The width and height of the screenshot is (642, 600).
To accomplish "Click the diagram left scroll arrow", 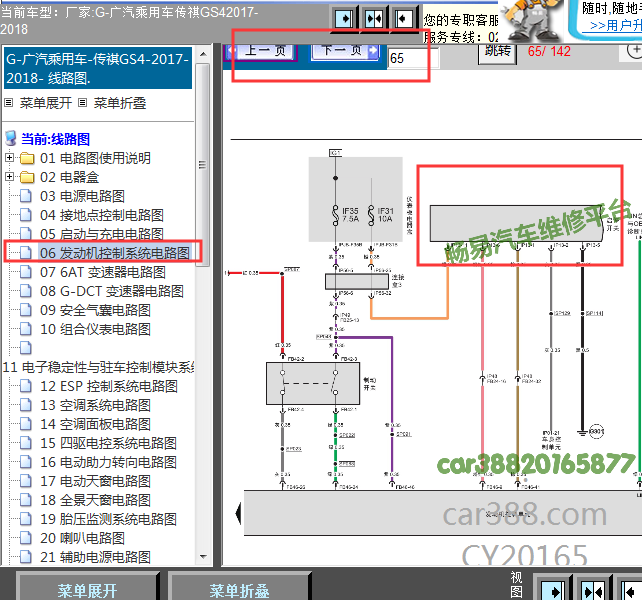I will pyautogui.click(x=239, y=513).
